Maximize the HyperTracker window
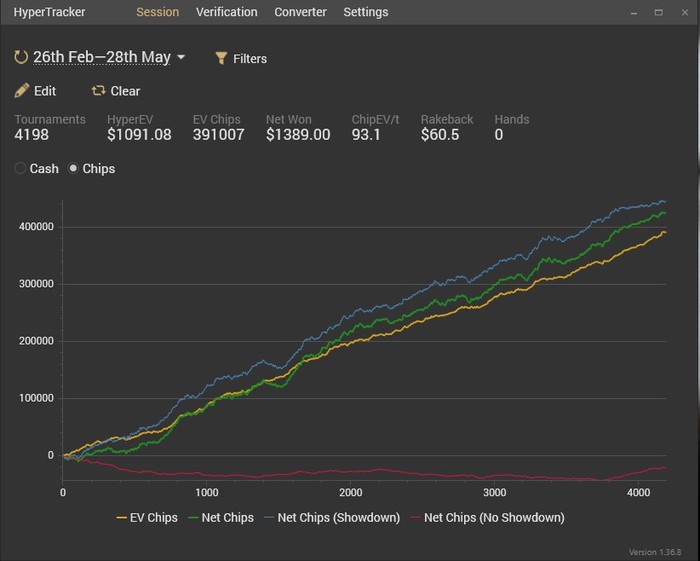The image size is (700, 561). 658,12
